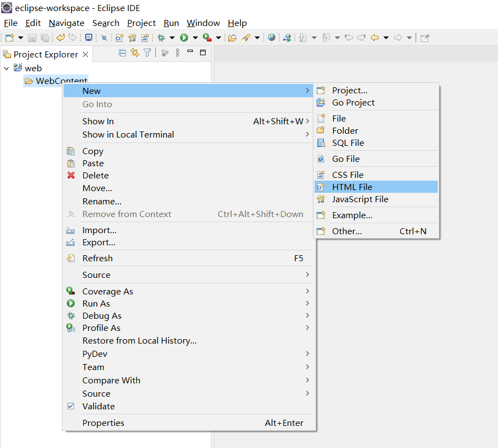This screenshot has width=498, height=448.
Task: Click the Back navigation yellow arrow
Action: [x=375, y=38]
